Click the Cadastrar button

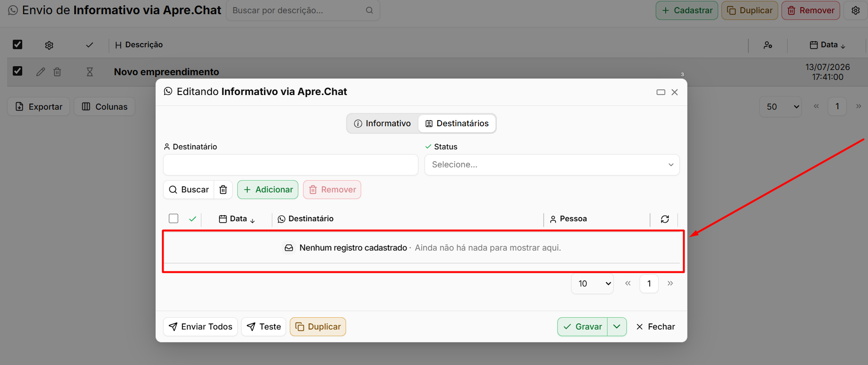pos(687,10)
